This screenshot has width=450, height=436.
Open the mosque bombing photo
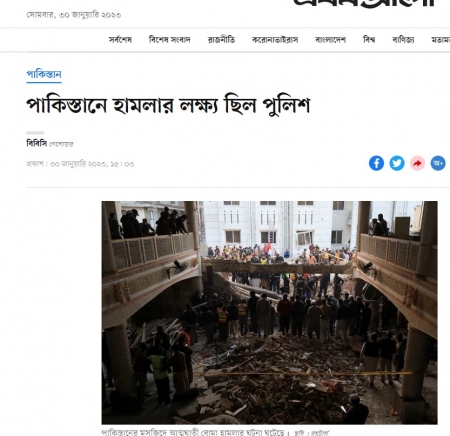(269, 312)
